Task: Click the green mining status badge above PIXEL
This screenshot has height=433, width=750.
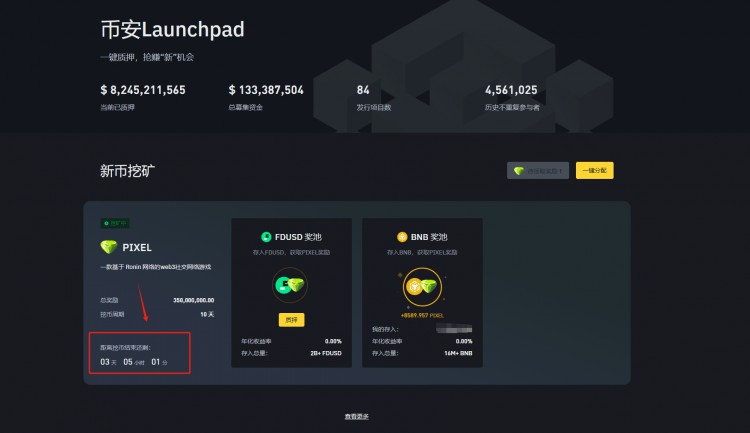Action: point(115,223)
